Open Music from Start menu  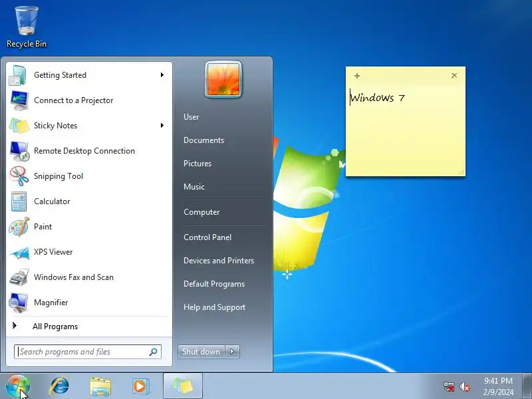[x=194, y=187]
